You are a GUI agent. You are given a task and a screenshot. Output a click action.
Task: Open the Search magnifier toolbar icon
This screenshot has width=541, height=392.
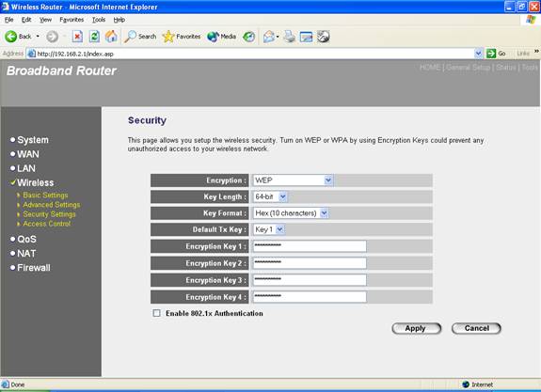(130, 37)
